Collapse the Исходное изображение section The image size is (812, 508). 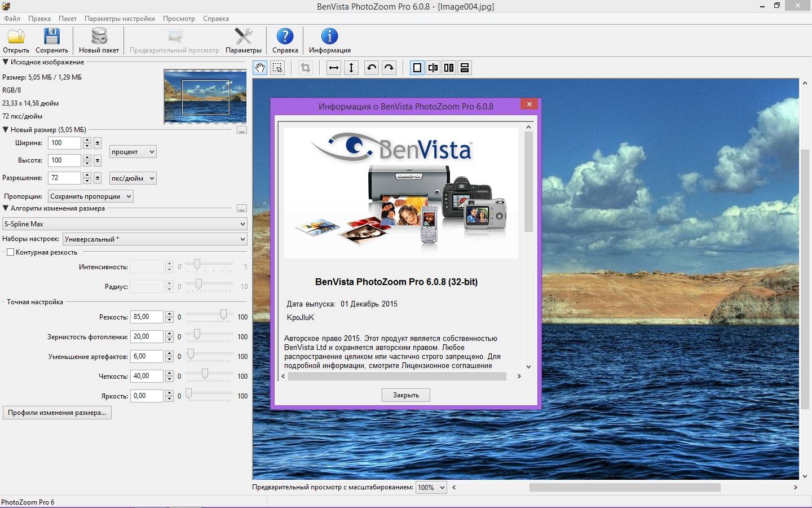point(6,62)
